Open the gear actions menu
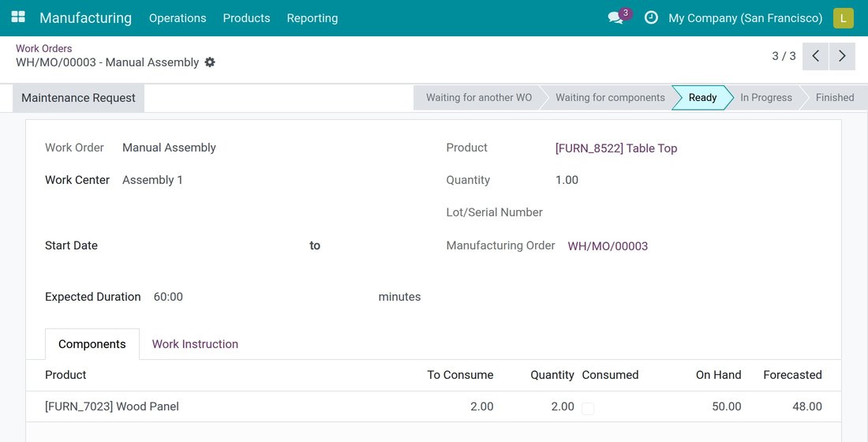The height and width of the screenshot is (442, 868). (210, 62)
